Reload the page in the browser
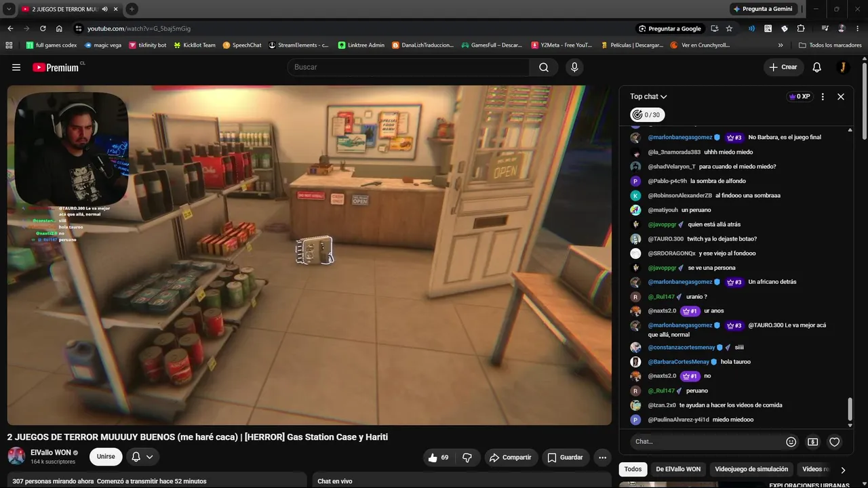This screenshot has width=868, height=488. (43, 28)
